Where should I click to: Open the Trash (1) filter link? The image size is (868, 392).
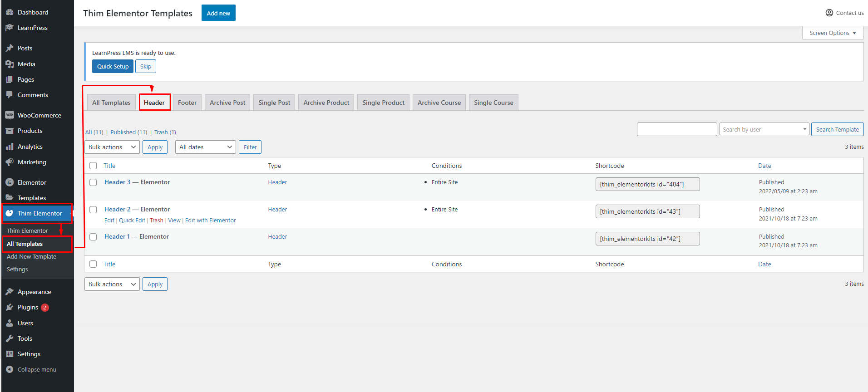coord(165,132)
